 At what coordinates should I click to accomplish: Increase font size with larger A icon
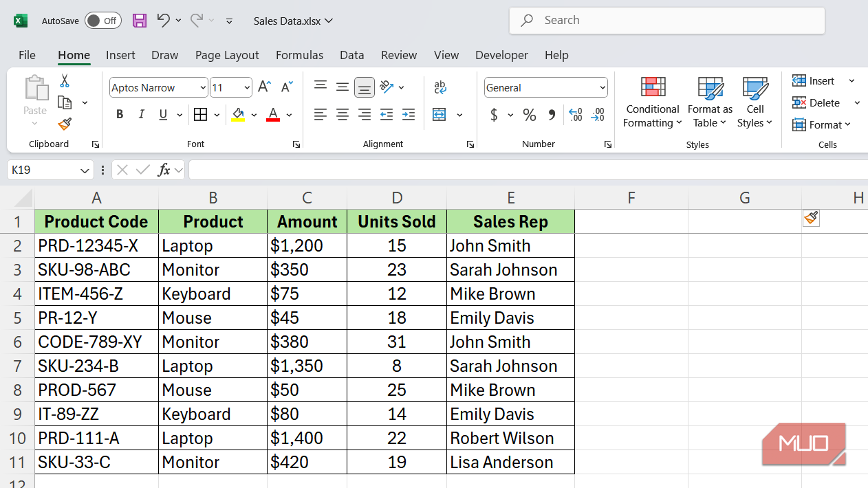point(264,87)
